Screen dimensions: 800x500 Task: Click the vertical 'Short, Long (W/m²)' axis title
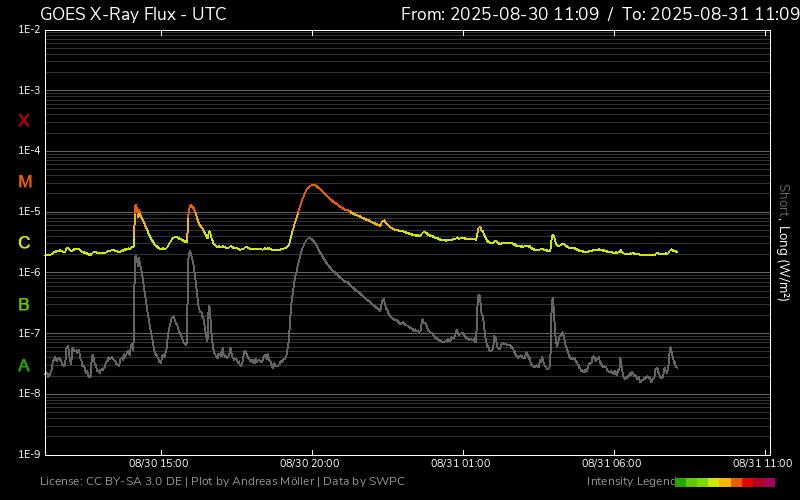(784, 243)
